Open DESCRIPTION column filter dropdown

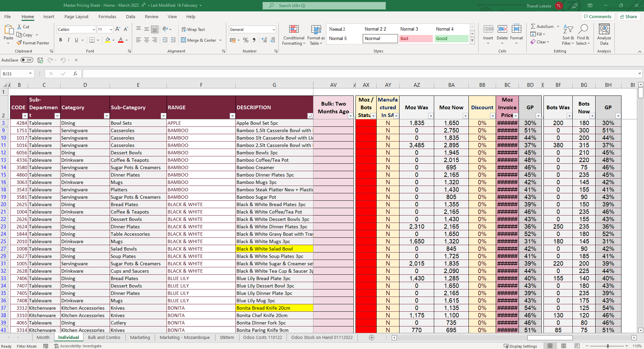point(310,116)
